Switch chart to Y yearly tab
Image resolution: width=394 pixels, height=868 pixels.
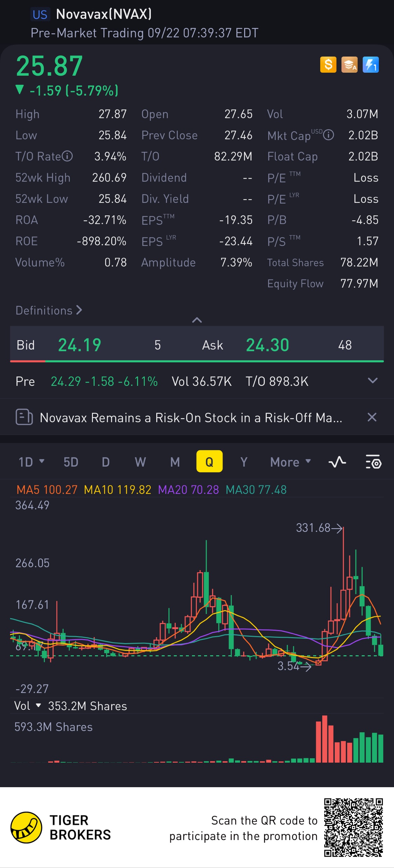click(244, 462)
